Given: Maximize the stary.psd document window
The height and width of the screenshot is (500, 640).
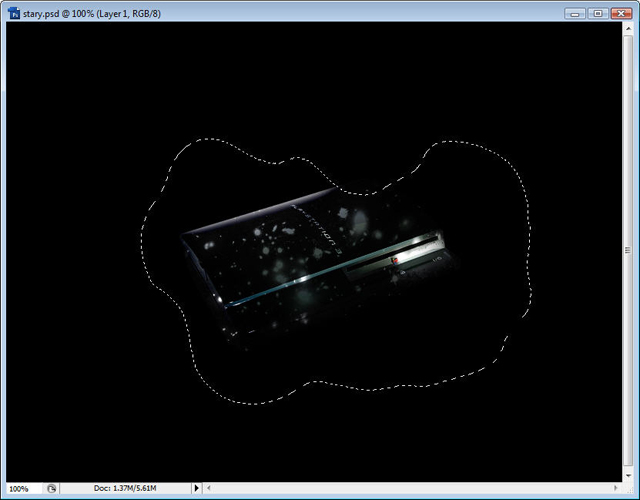Looking at the screenshot, I should tap(598, 13).
